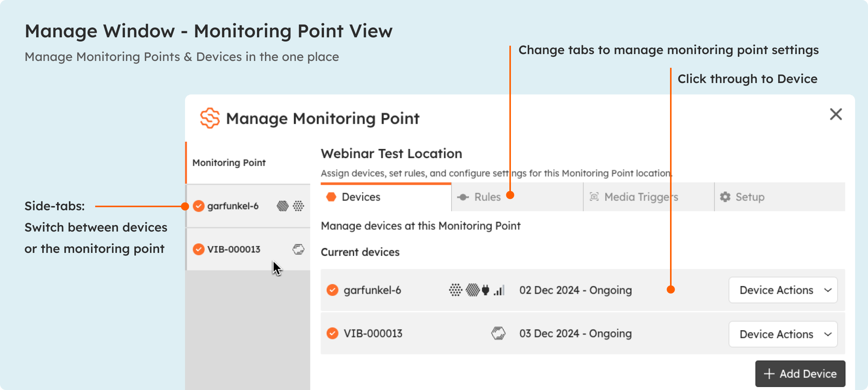
Task: Click the Add Device button
Action: pos(800,374)
